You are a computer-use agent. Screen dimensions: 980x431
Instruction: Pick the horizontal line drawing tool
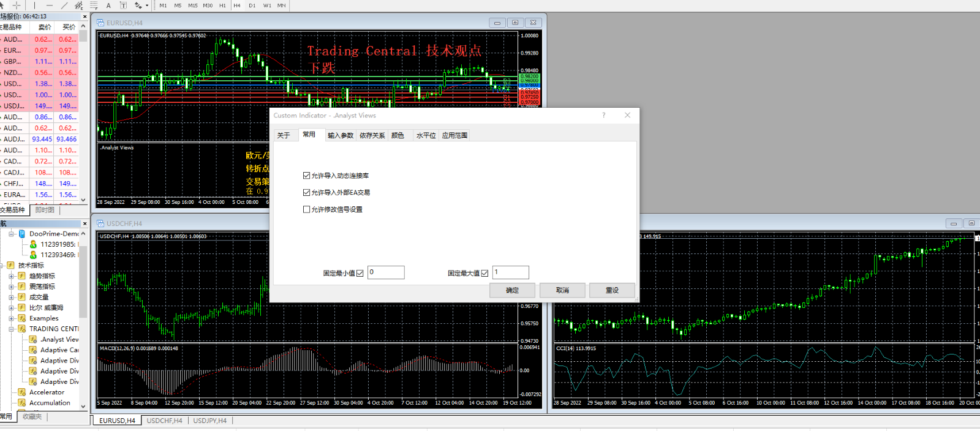(x=50, y=6)
